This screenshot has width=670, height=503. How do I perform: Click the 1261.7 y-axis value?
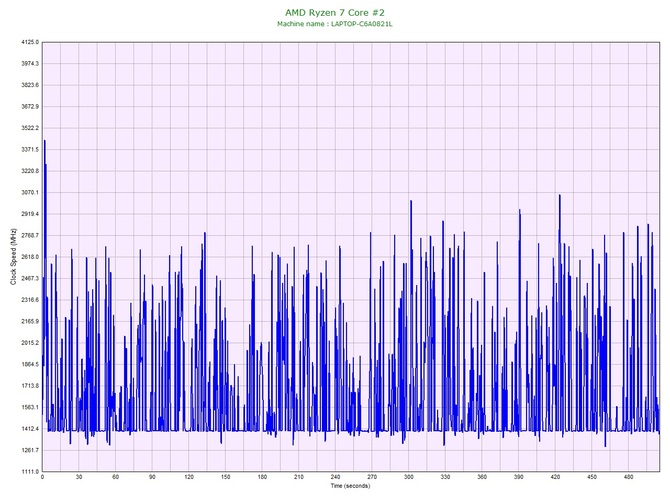[x=30, y=450]
